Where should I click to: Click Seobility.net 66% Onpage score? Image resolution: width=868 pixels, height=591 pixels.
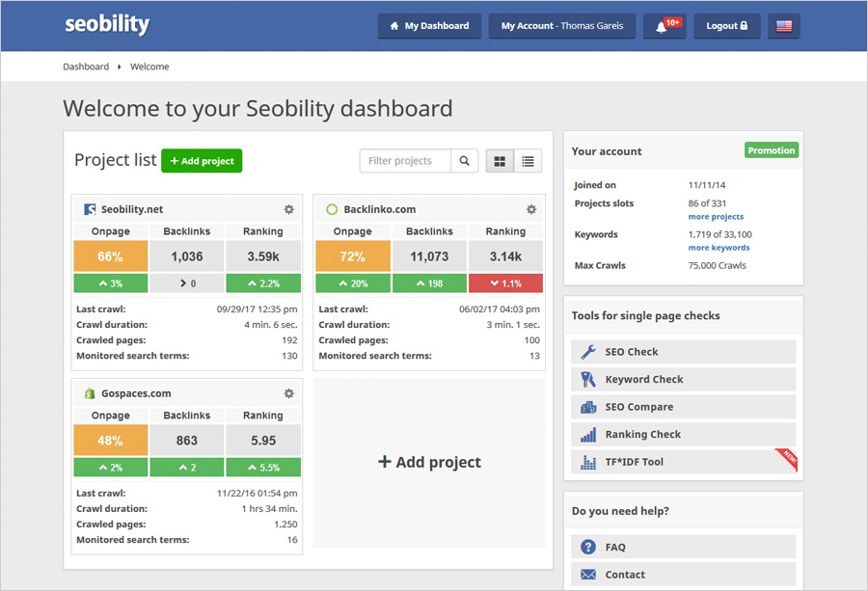pos(111,256)
